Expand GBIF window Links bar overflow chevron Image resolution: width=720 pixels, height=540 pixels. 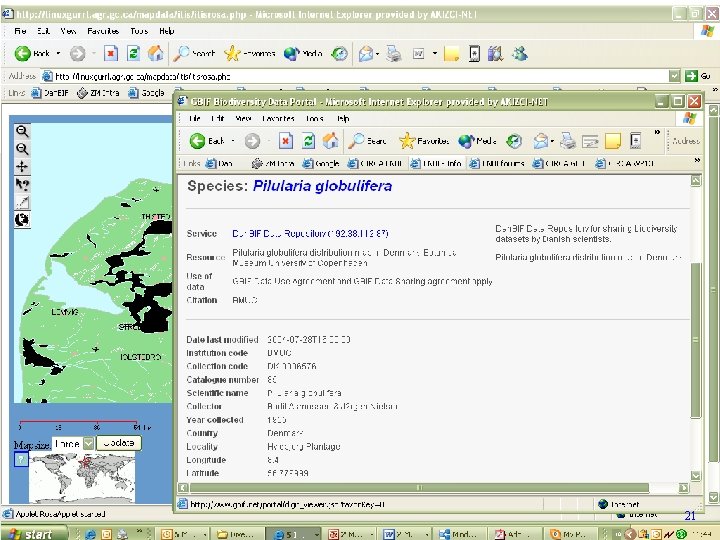point(697,160)
